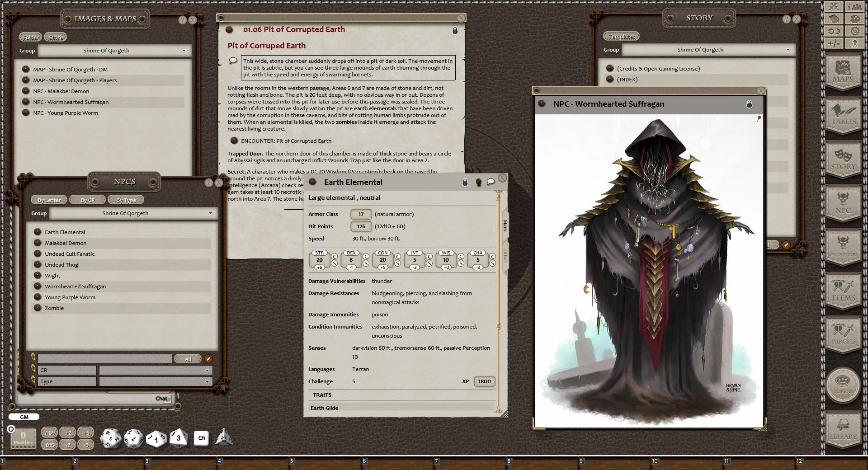Open the Group dropdown in the NPCs window

point(132,213)
